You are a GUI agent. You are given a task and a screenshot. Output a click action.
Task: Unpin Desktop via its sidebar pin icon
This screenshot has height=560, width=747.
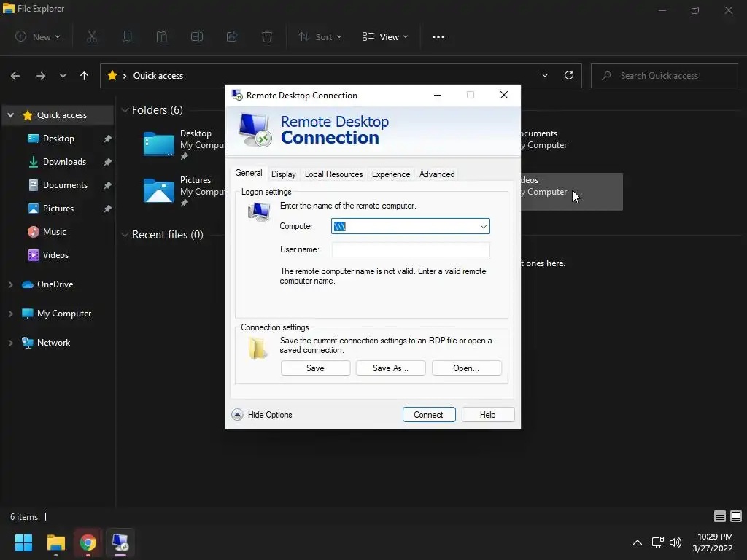(x=108, y=139)
